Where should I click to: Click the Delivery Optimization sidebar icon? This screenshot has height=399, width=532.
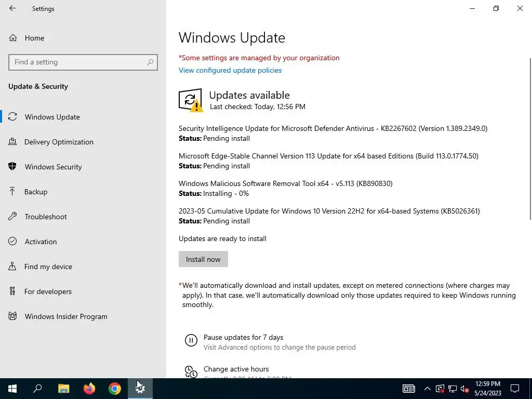[12, 141]
